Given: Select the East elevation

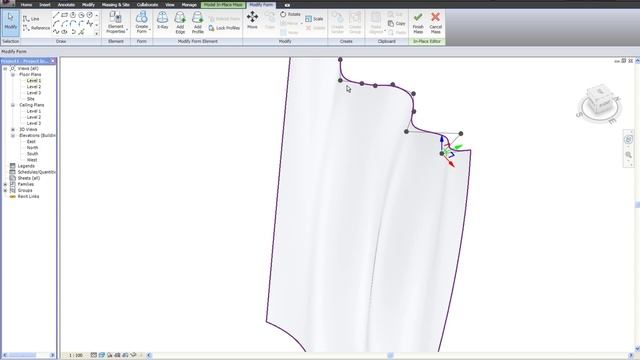Looking at the screenshot, I should point(31,142).
